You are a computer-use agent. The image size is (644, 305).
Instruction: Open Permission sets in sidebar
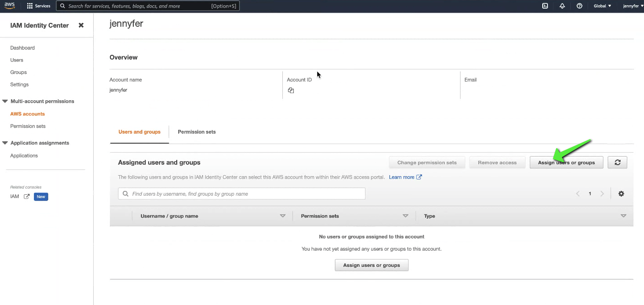(28, 126)
